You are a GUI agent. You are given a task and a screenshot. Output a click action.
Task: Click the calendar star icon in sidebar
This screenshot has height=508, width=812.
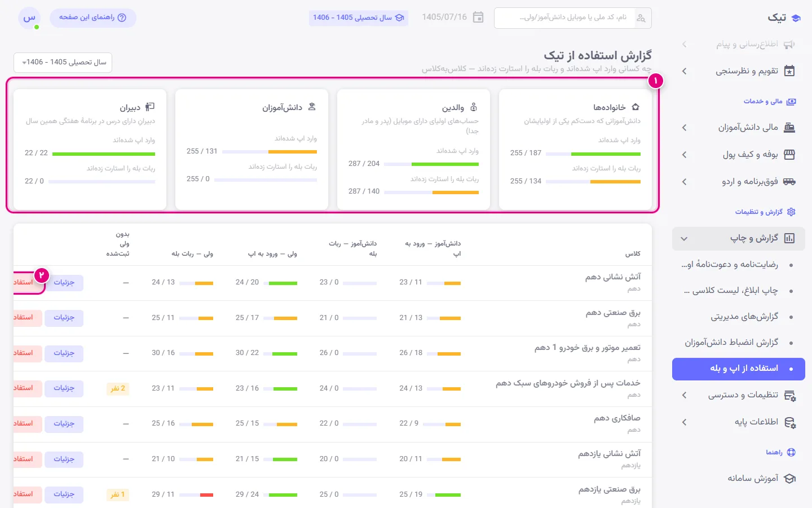(789, 71)
